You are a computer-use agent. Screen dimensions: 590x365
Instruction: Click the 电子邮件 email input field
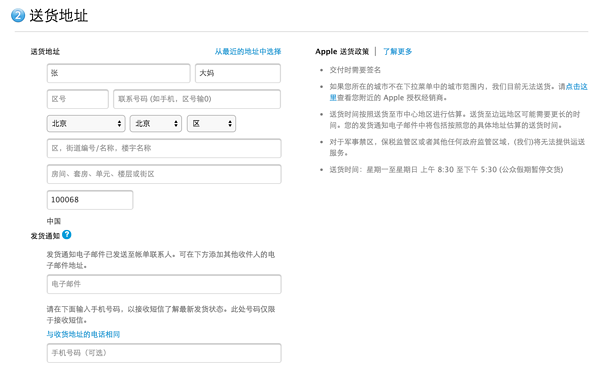[164, 284]
